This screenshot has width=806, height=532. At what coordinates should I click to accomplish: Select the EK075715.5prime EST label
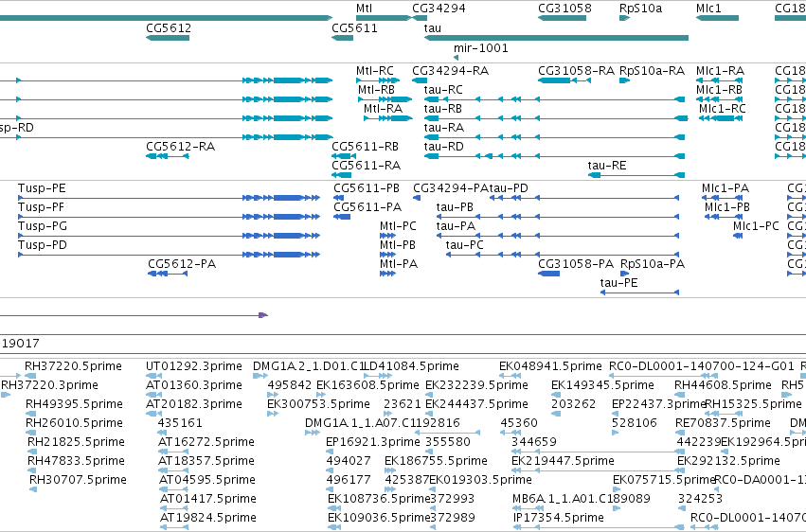[x=664, y=480]
